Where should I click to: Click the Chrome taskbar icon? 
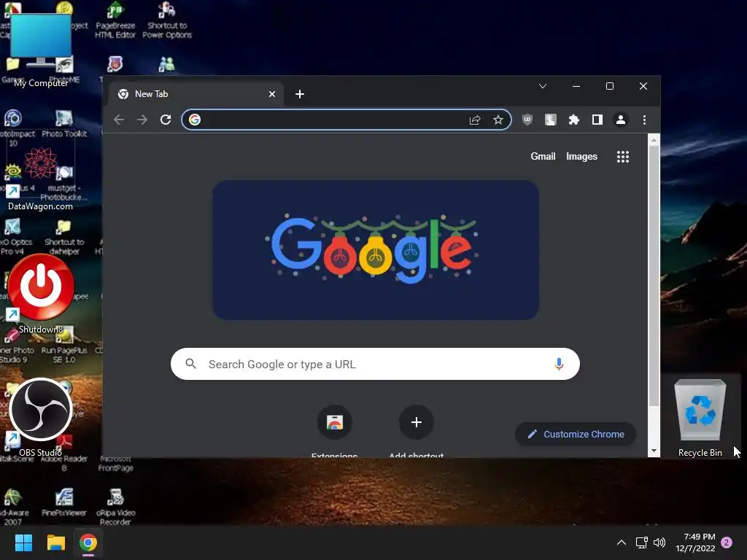pyautogui.click(x=88, y=542)
